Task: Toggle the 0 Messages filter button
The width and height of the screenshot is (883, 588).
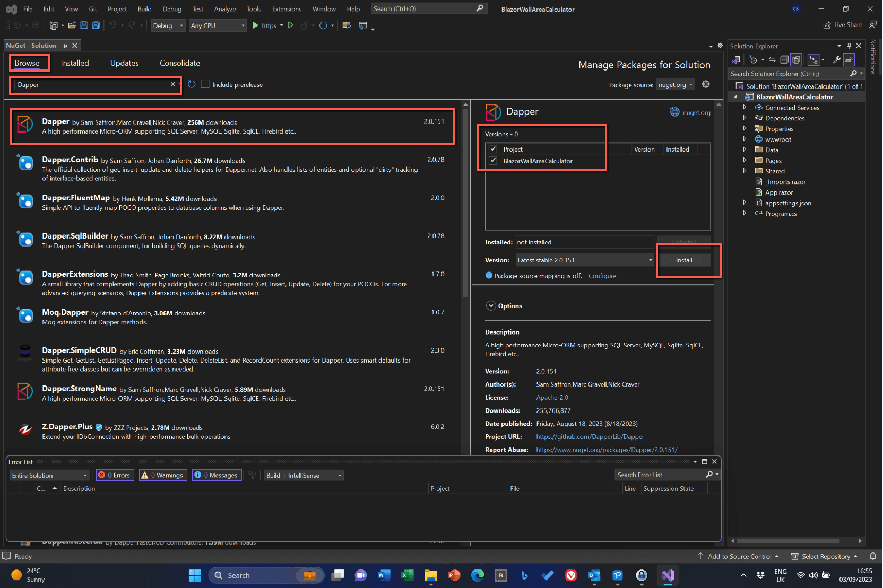Action: point(216,475)
